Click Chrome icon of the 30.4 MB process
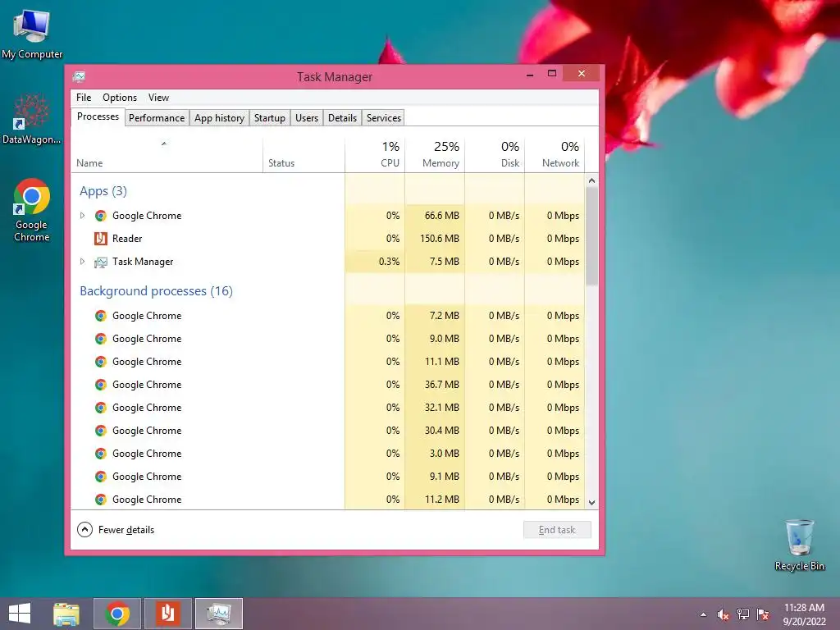 pyautogui.click(x=101, y=431)
